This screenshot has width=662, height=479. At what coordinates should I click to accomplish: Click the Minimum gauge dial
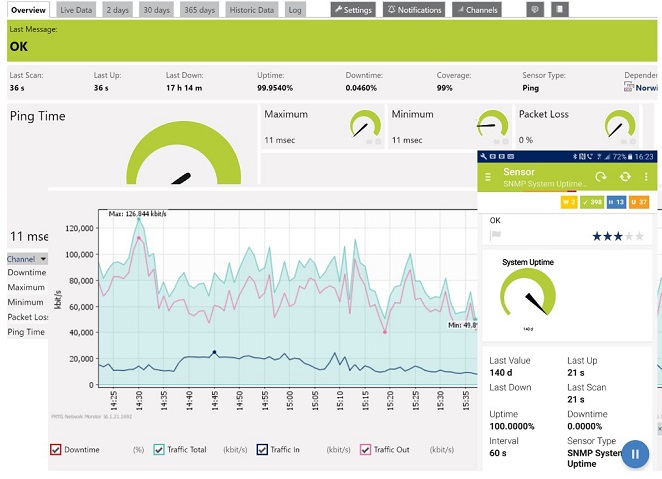tap(492, 123)
